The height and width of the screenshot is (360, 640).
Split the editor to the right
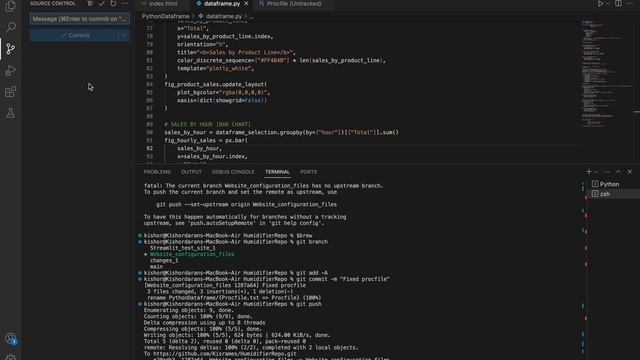click(618, 4)
